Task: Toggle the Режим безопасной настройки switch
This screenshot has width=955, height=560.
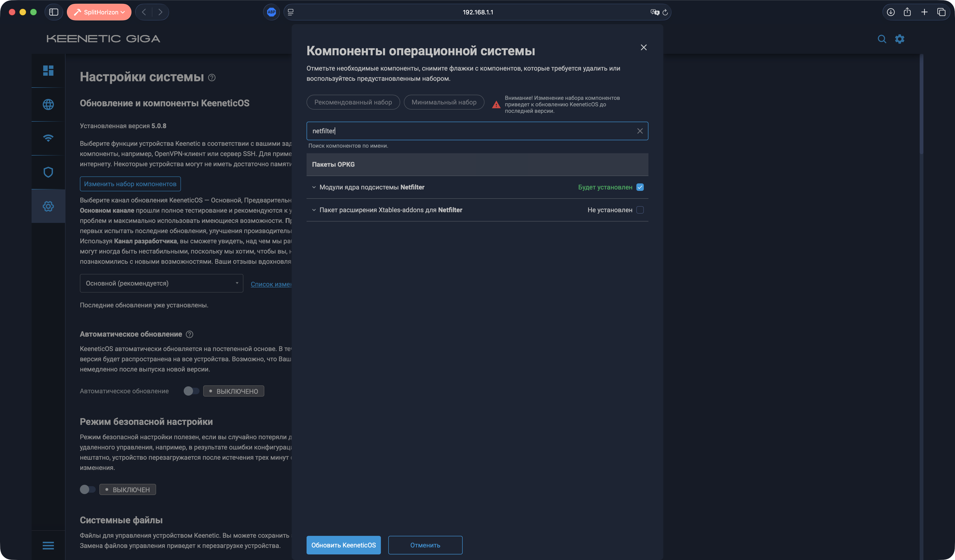Action: 88,489
